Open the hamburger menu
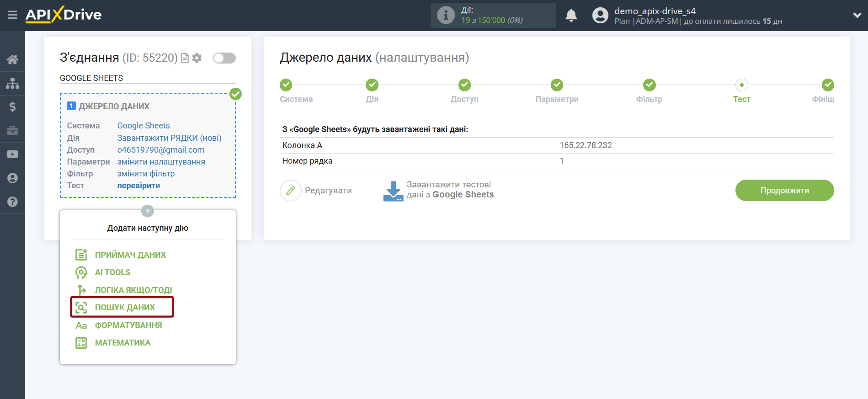 [x=12, y=15]
